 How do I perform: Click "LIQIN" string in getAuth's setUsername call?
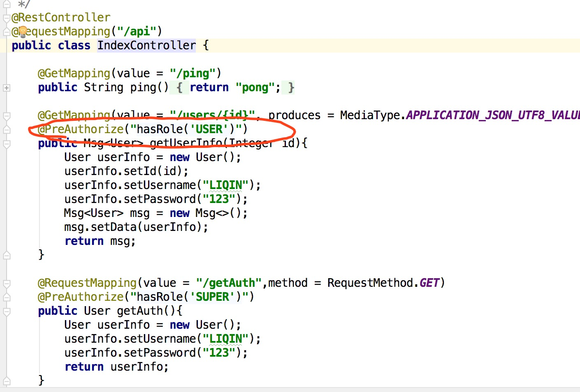coord(225,339)
